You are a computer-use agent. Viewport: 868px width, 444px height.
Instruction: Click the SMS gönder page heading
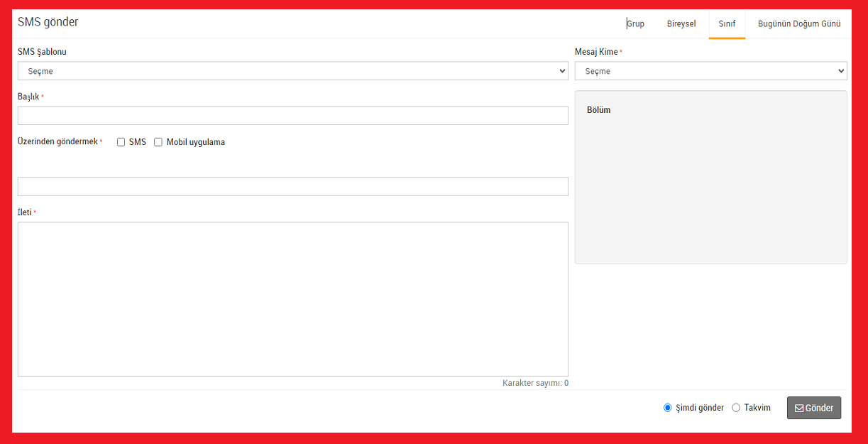point(48,22)
